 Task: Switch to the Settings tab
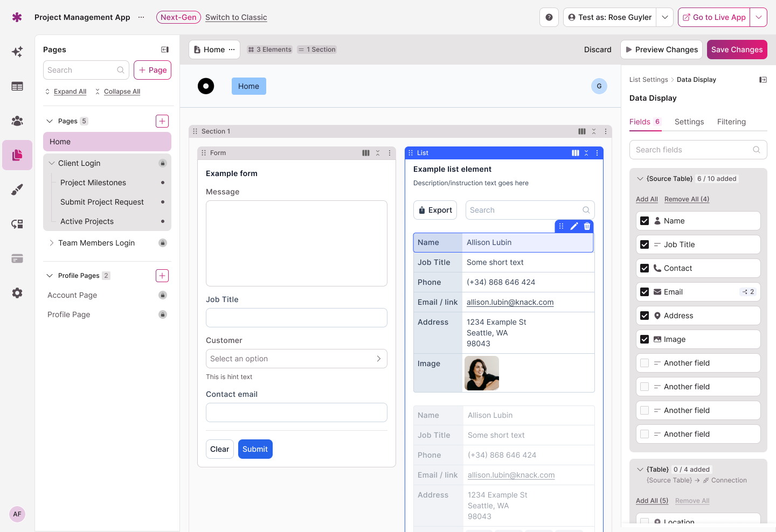tap(689, 122)
